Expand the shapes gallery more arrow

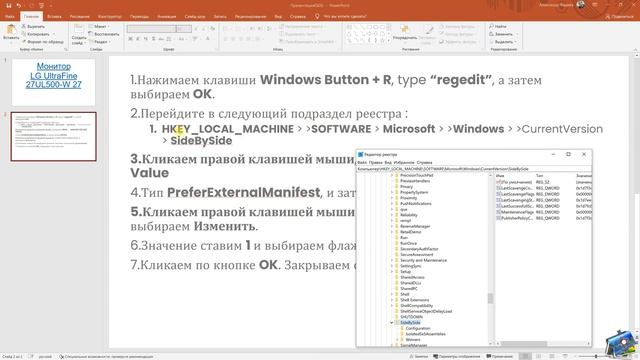click(388, 41)
